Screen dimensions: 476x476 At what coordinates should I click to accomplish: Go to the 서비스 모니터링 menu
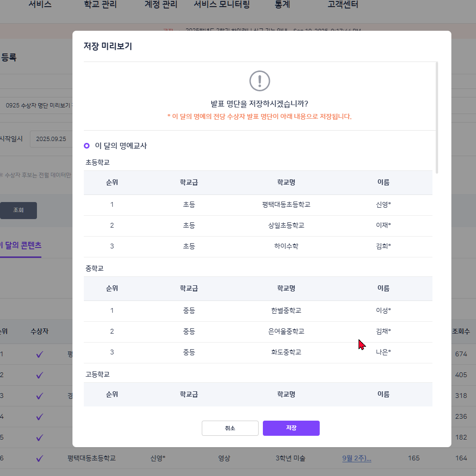point(222,5)
